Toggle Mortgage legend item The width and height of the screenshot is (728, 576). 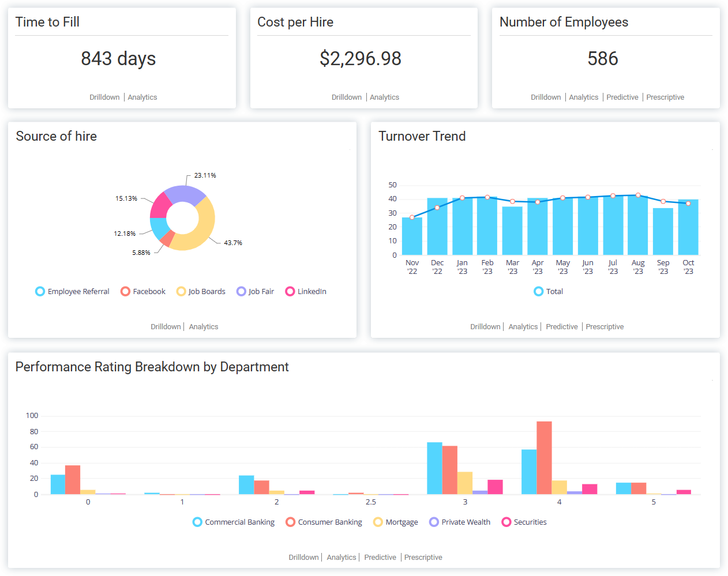point(396,522)
